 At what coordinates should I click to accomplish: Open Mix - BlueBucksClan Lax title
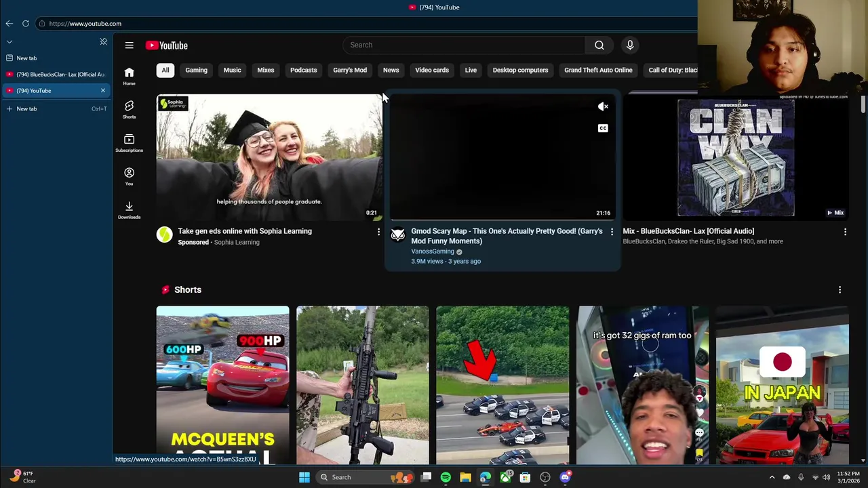[688, 231]
